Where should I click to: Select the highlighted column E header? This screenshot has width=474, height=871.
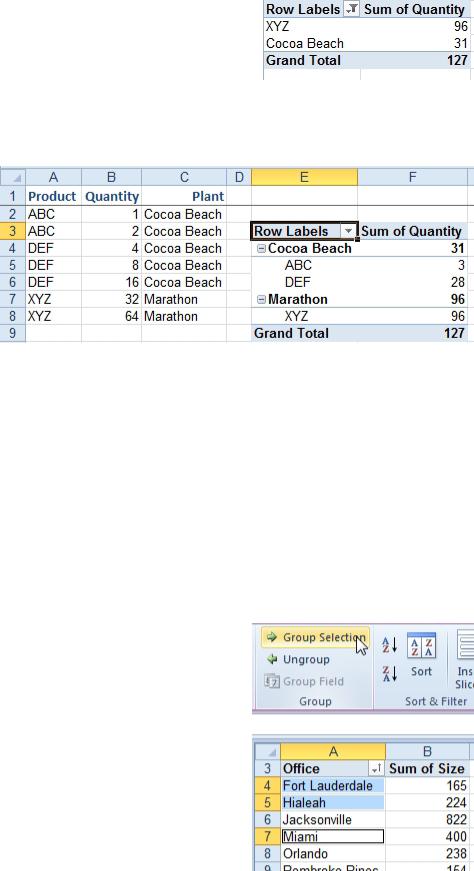click(x=305, y=177)
